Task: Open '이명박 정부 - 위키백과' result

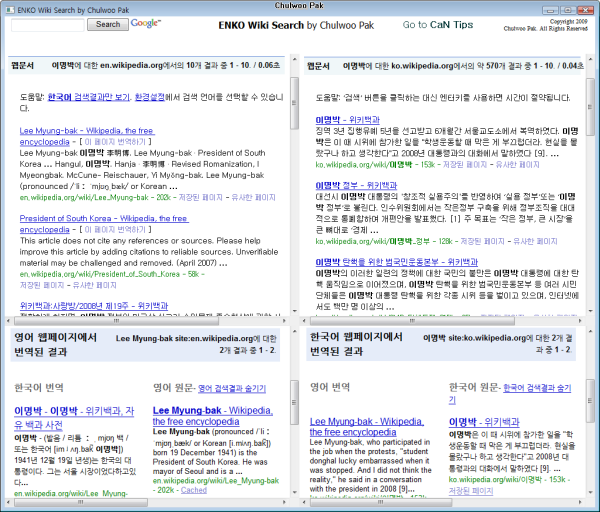Action: click(356, 186)
